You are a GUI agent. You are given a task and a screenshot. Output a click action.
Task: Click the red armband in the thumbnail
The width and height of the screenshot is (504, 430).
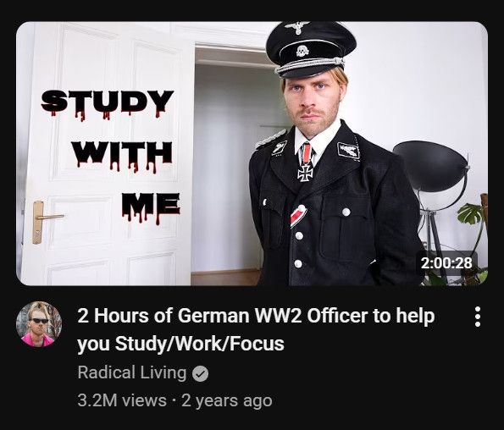(298, 215)
